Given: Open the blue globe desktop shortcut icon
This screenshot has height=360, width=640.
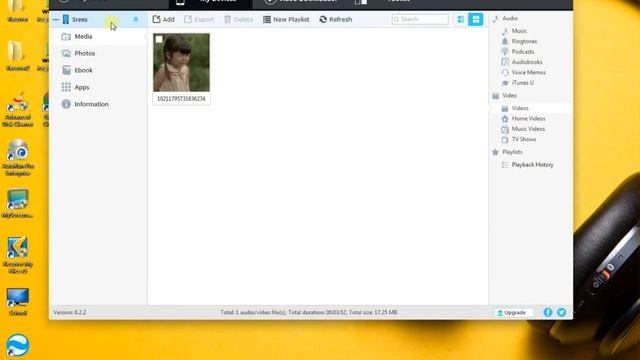Looking at the screenshot, I should pos(17,345).
